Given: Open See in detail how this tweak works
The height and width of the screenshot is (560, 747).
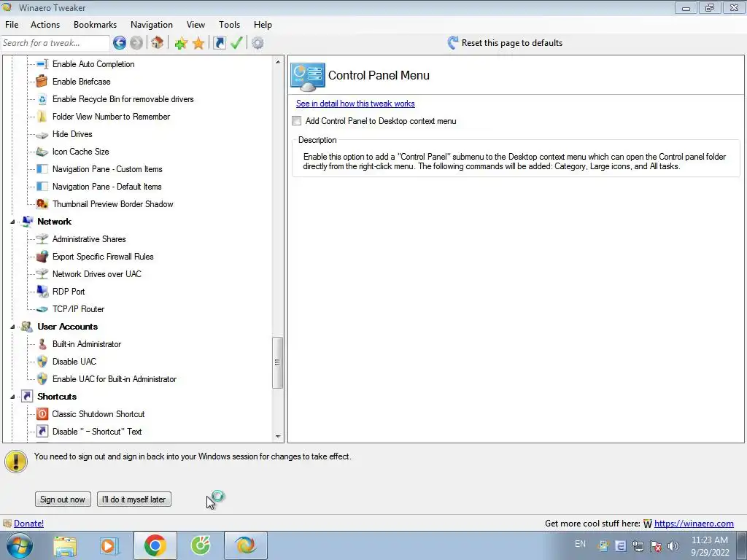Looking at the screenshot, I should 355,104.
